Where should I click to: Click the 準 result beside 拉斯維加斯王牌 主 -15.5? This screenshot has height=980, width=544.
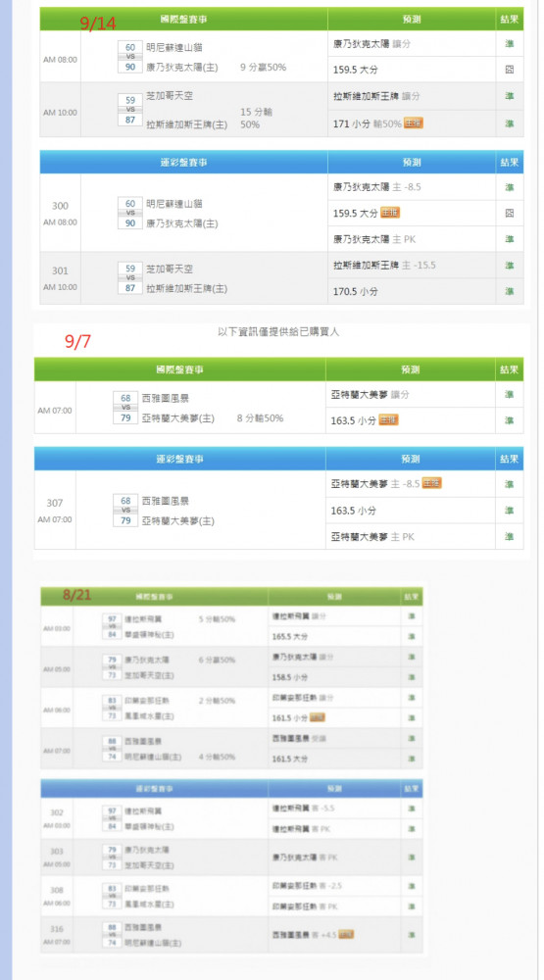pos(510,265)
